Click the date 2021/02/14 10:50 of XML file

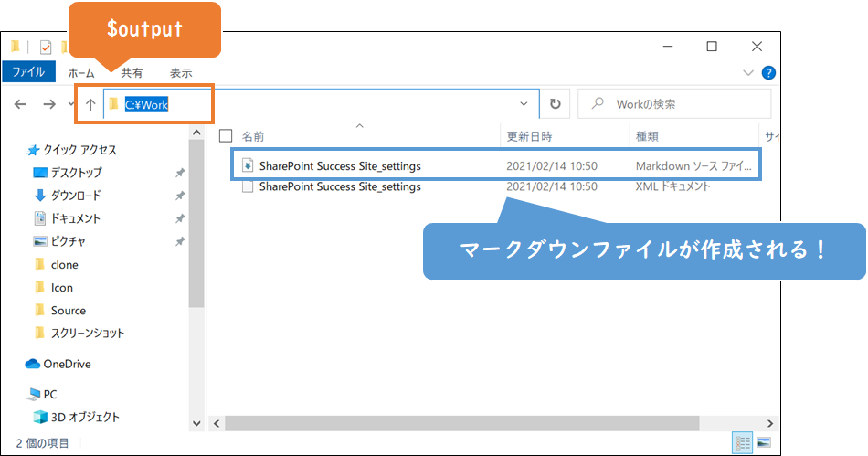point(552,187)
